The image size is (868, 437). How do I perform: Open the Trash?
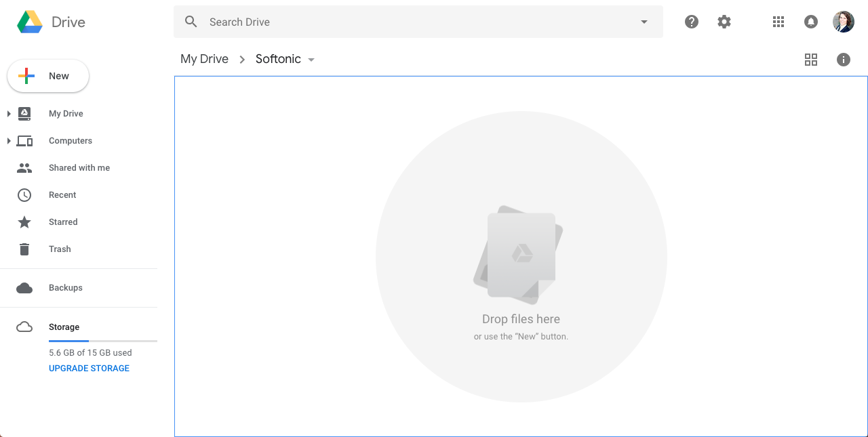tap(59, 249)
